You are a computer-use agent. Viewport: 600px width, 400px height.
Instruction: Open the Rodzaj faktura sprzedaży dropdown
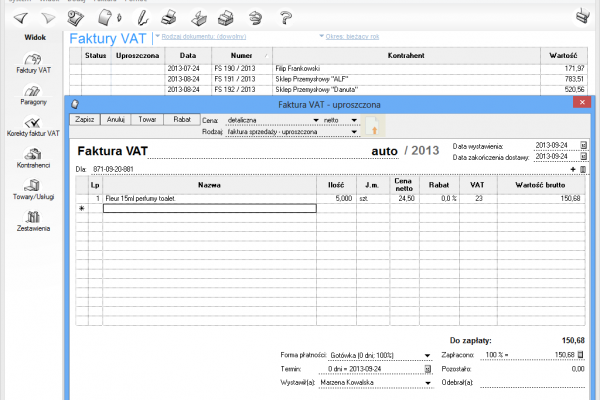(x=354, y=131)
